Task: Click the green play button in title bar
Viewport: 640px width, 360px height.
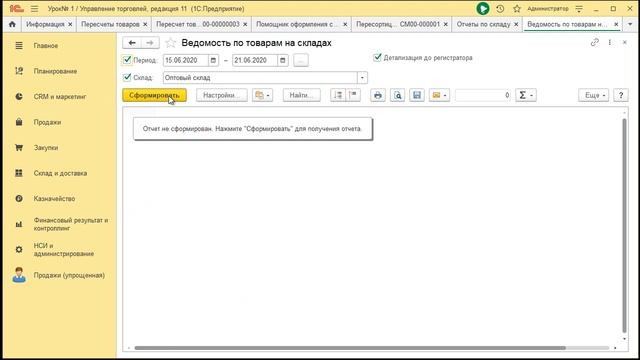Action: pyautogui.click(x=483, y=9)
